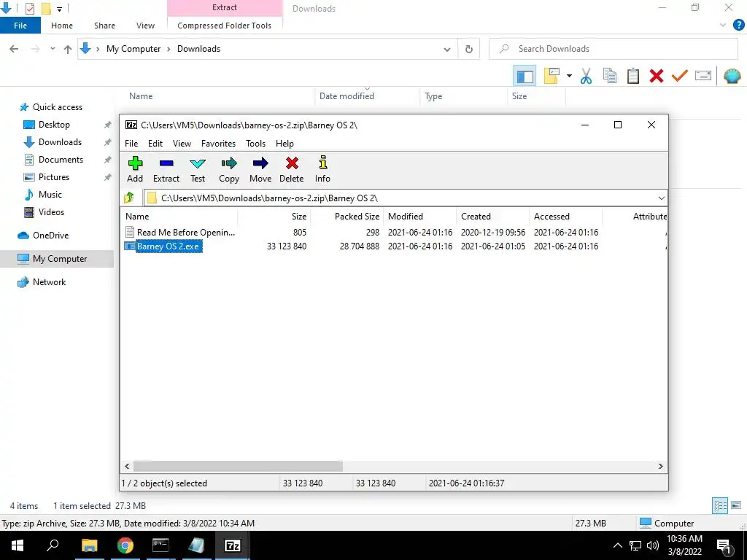Click the Properties quick access icon in title bar
Viewport: 747px width, 560px height.
(x=29, y=9)
